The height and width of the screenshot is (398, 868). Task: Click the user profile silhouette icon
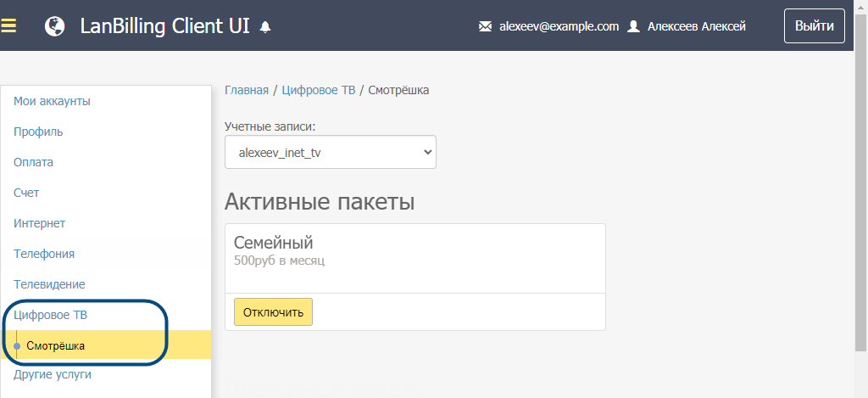[x=633, y=26]
